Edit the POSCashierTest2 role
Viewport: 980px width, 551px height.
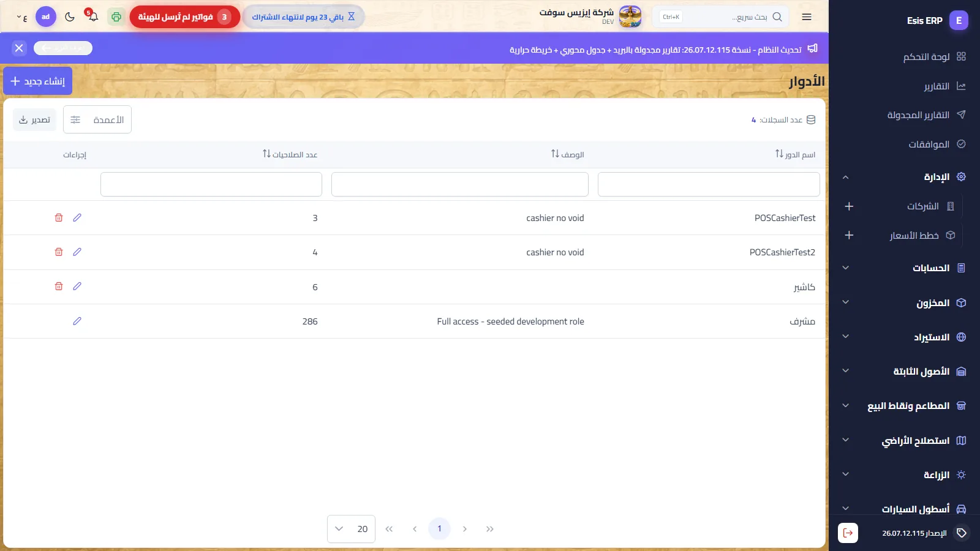tap(77, 252)
